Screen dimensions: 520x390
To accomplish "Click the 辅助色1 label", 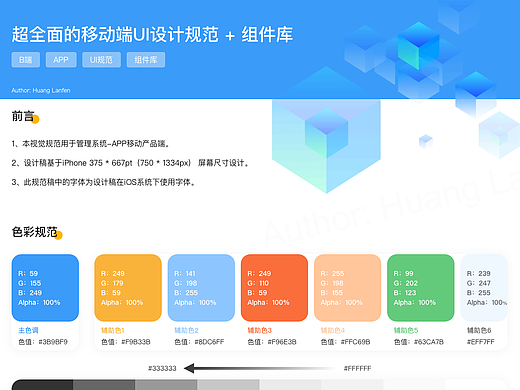I will (113, 330).
